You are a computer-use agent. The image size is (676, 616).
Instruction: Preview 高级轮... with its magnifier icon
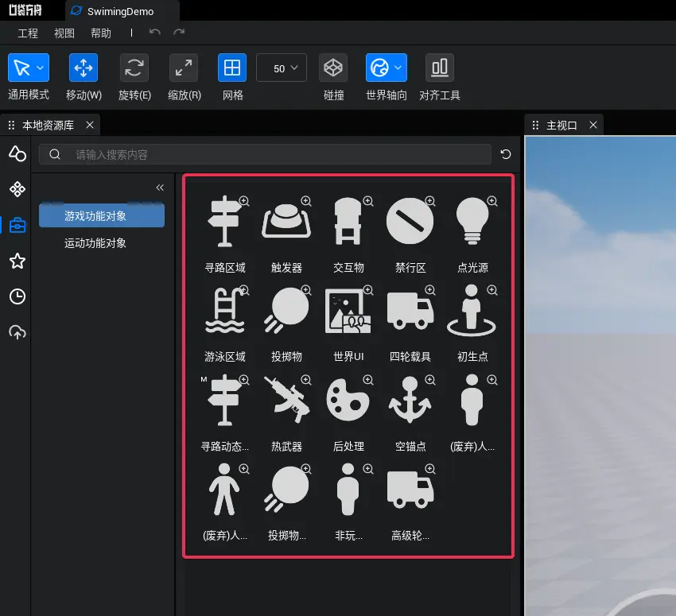tap(430, 469)
